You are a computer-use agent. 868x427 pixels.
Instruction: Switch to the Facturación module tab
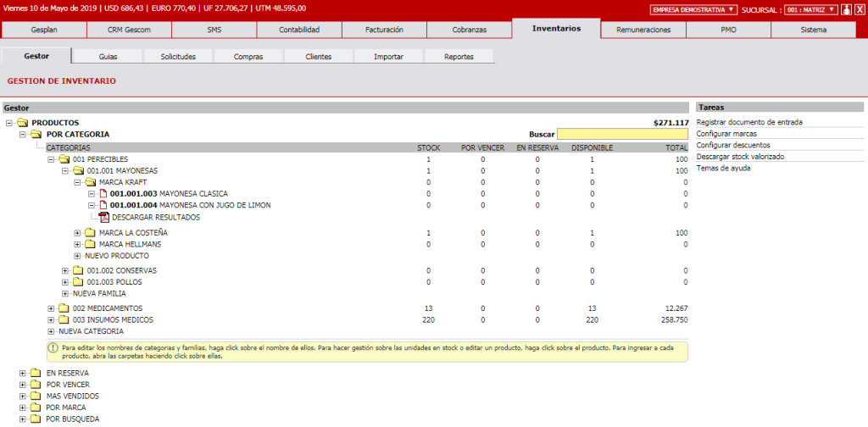pos(384,30)
